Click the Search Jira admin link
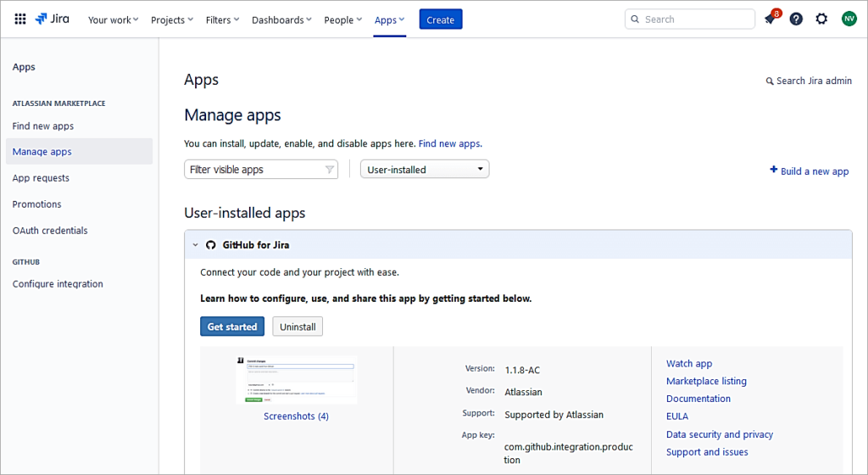868x475 pixels. 814,81
